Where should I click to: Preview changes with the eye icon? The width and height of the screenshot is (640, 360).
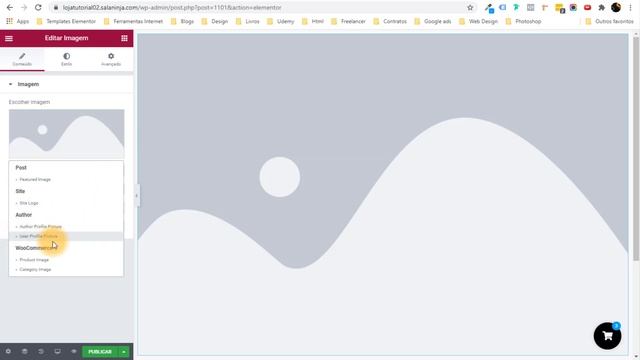point(74,351)
